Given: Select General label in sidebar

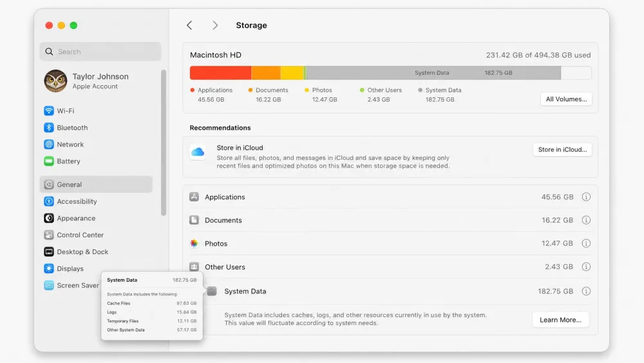Looking at the screenshot, I should [x=69, y=184].
